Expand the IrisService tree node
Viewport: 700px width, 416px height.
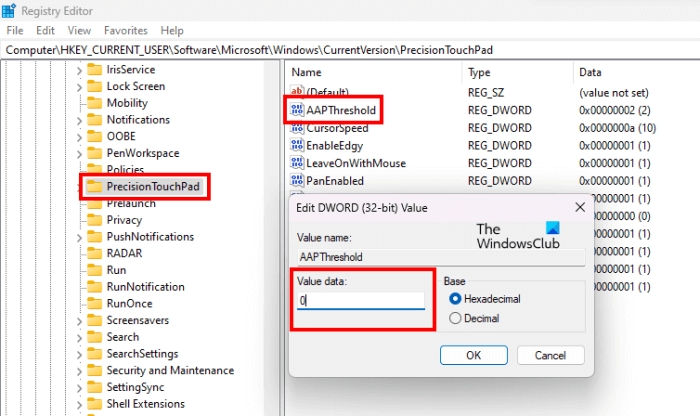(79, 71)
